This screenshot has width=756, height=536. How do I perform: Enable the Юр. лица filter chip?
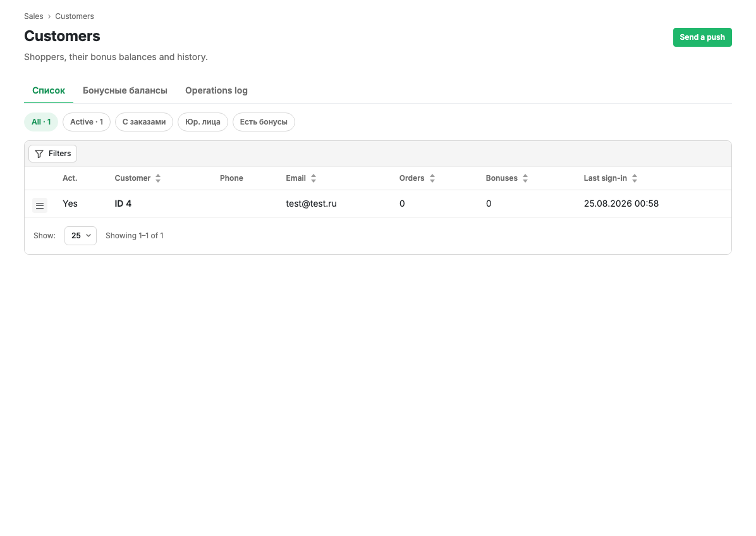(202, 122)
